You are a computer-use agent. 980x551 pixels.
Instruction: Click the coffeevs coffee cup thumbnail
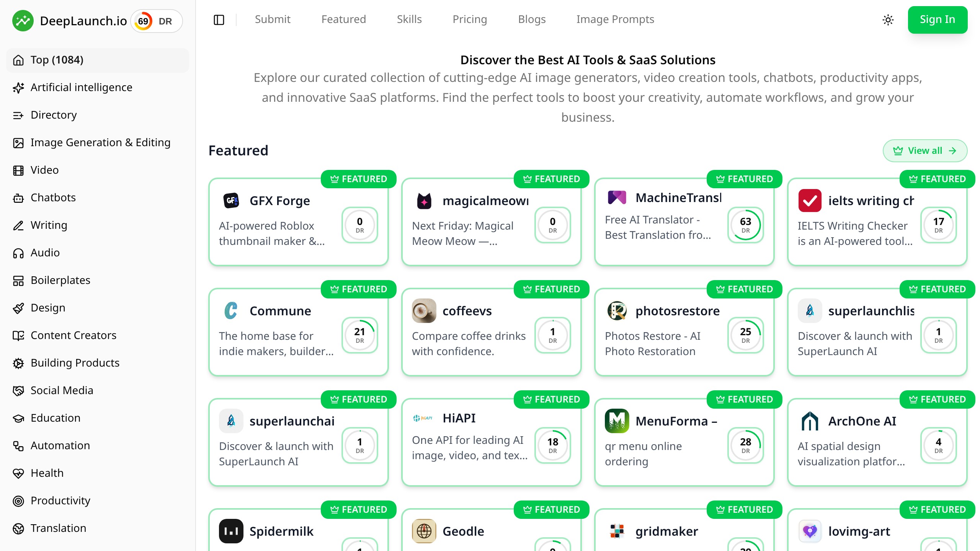point(424,311)
